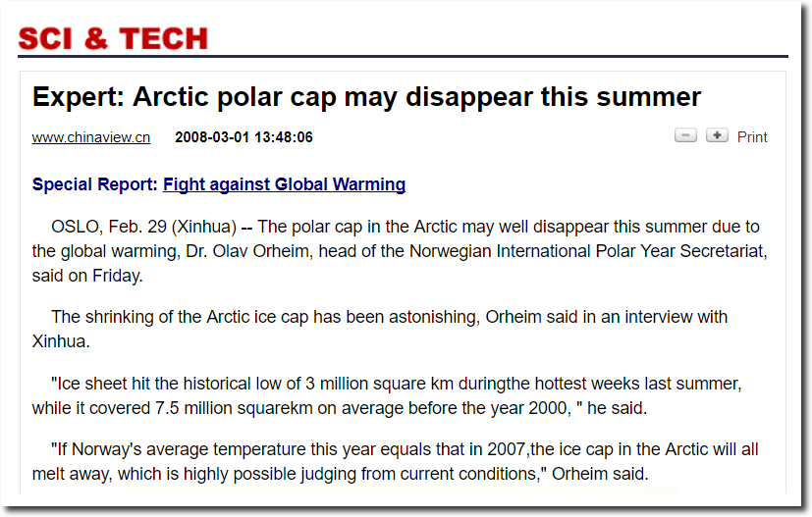The height and width of the screenshot is (517, 812).
Task: Print the article via the Print link
Action: coord(752,137)
